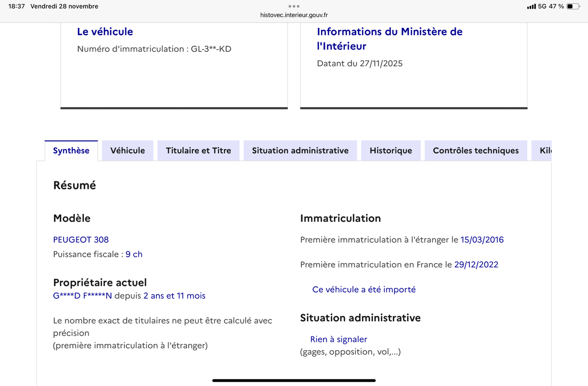Tap the home indicator bar

click(294, 380)
